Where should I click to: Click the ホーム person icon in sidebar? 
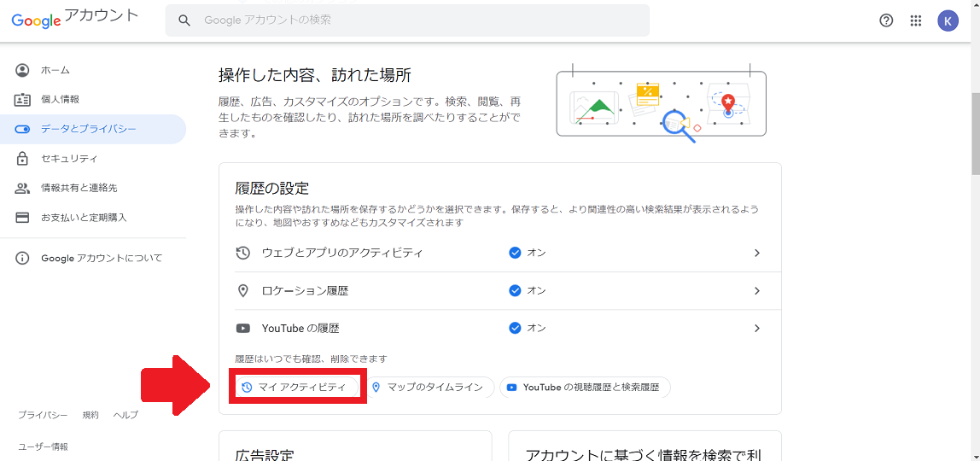pyautogui.click(x=22, y=70)
